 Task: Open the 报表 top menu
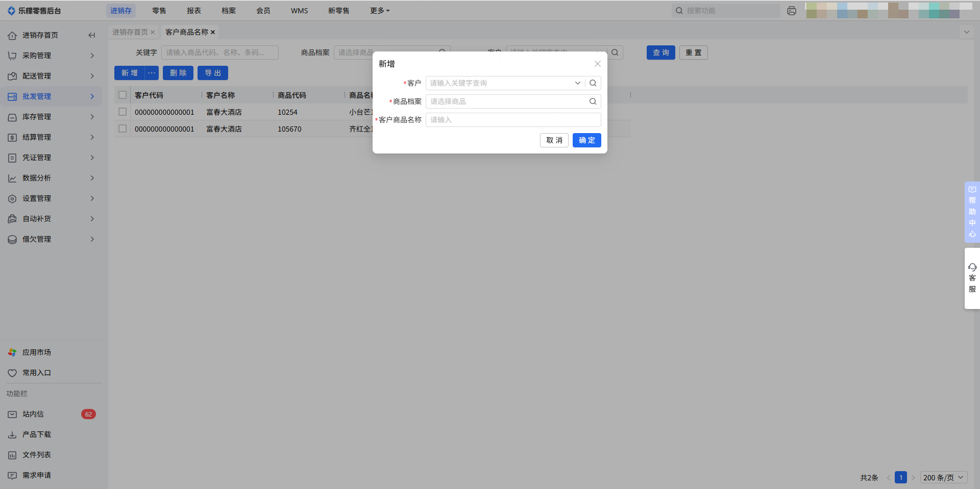click(x=194, y=11)
